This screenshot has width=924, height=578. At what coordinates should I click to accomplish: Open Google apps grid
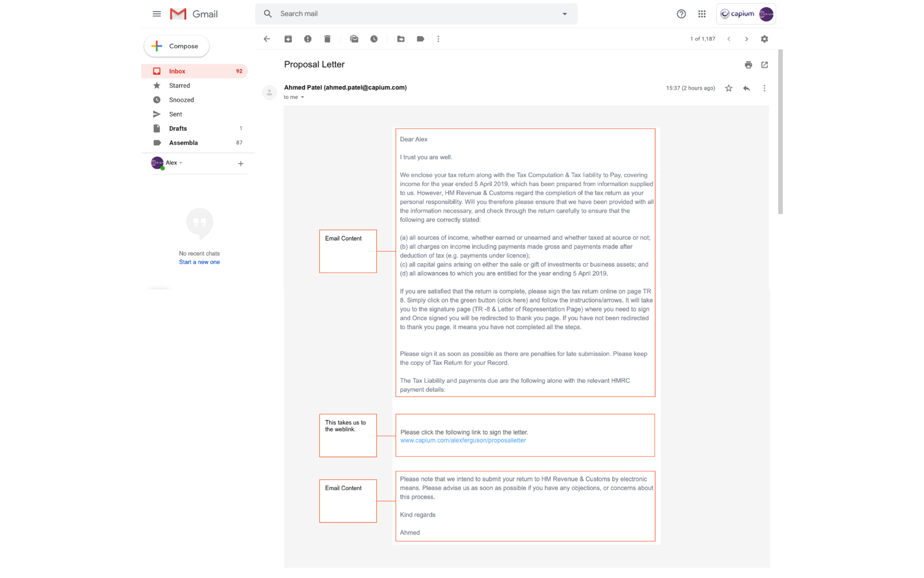pos(701,14)
